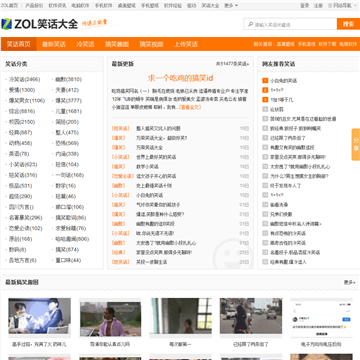Open category 顺口溜(106)
This screenshot has width=360, height=360.
(70, 207)
